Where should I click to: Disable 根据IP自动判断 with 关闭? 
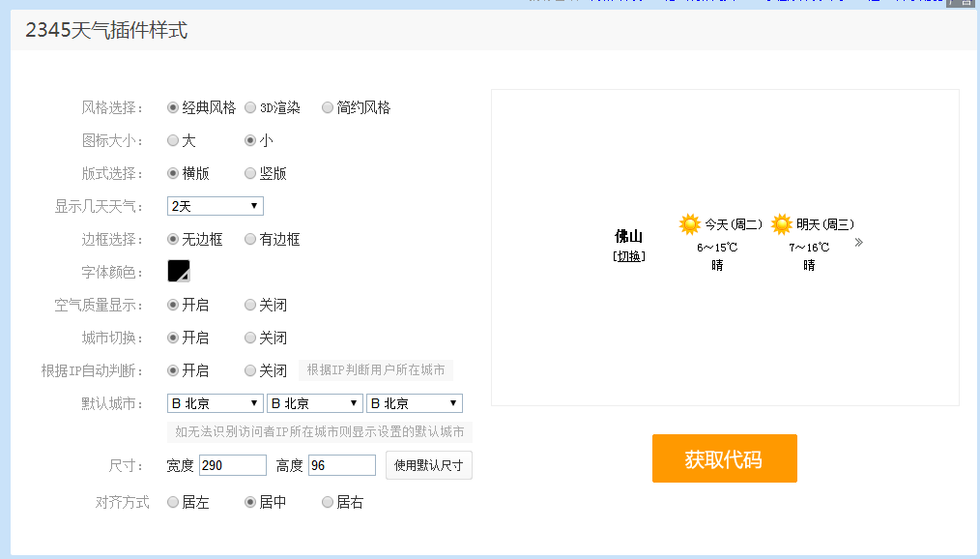250,370
